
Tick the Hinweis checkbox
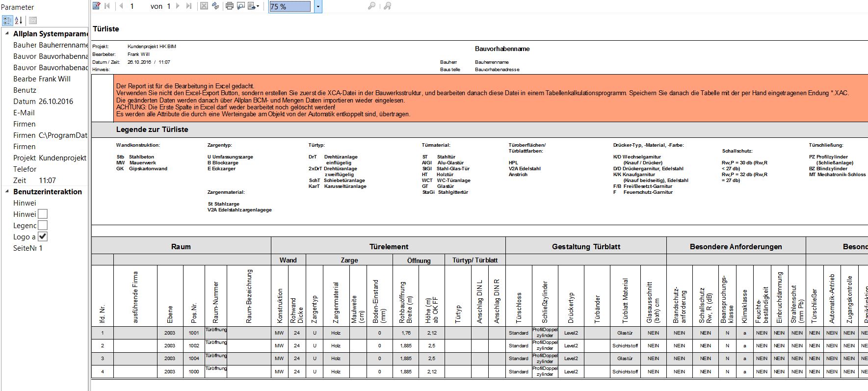pyautogui.click(x=43, y=214)
